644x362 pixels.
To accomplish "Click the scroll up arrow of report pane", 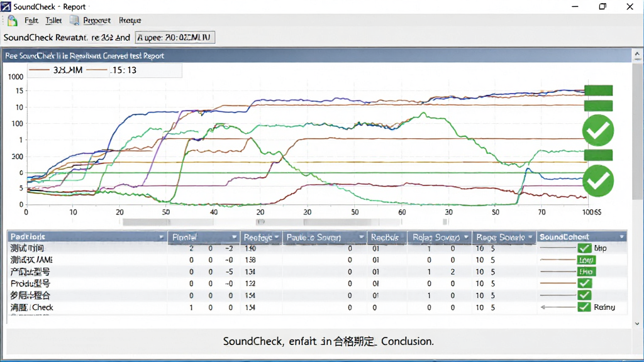I will 637,54.
